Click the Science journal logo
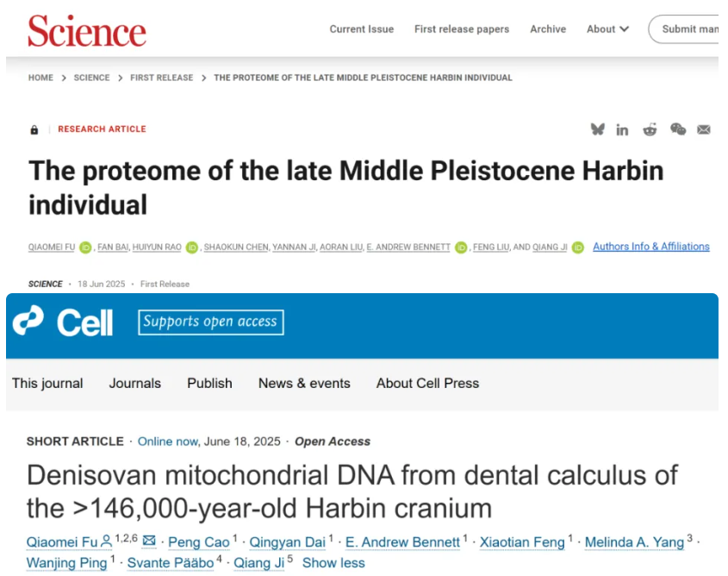This screenshot has width=728, height=576. [87, 31]
